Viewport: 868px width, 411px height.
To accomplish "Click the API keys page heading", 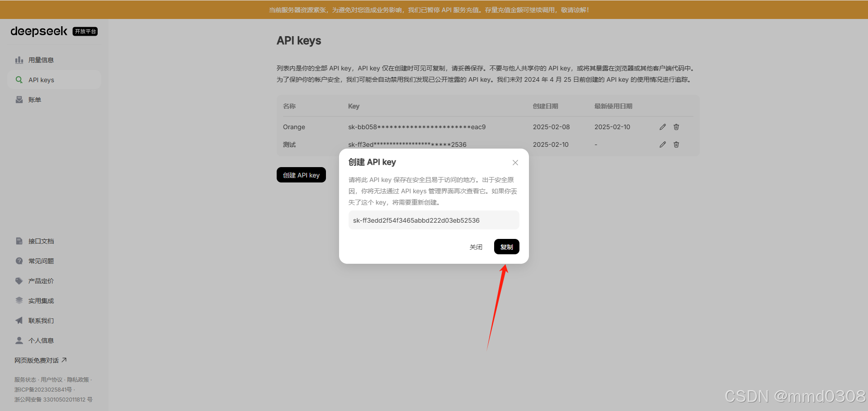I will 299,41.
